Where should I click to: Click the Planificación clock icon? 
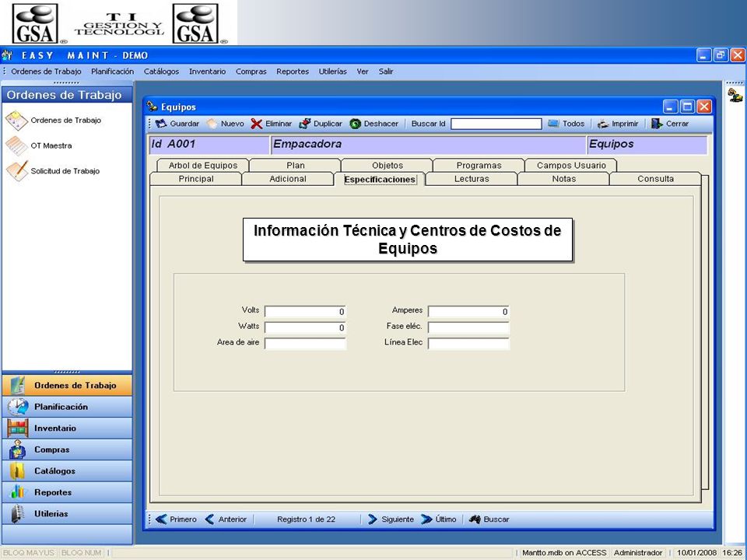pyautogui.click(x=18, y=407)
